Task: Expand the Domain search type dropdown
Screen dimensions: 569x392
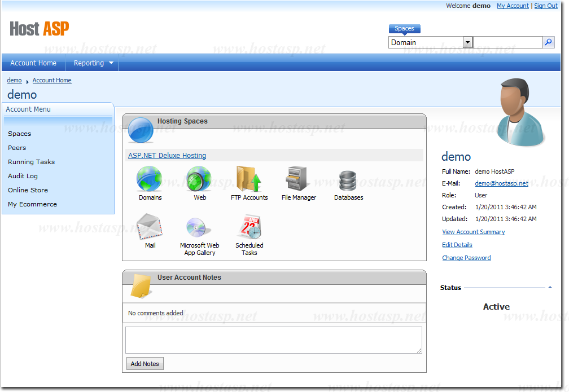Action: point(467,42)
